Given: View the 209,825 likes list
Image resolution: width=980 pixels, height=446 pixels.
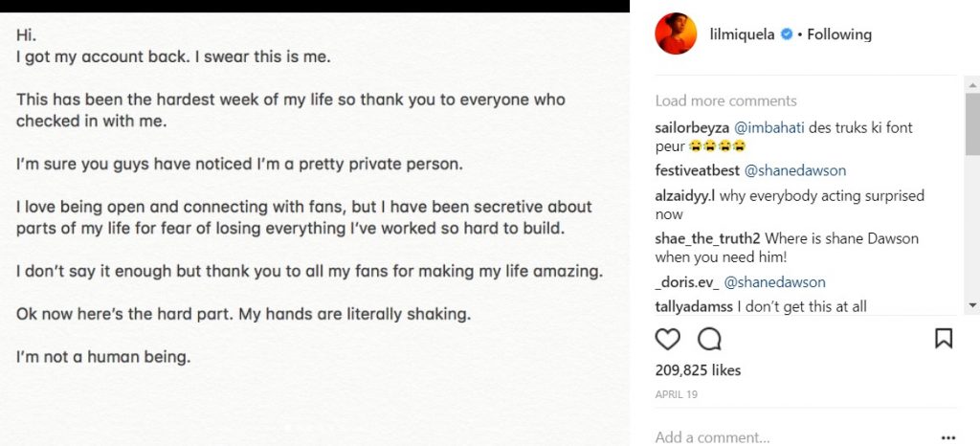Looking at the screenshot, I should coord(698,370).
